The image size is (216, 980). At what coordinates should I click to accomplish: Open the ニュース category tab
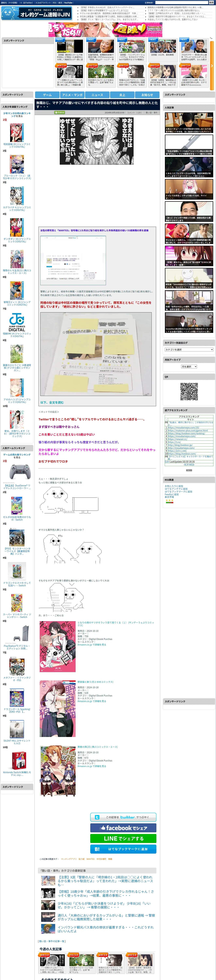click(97, 95)
